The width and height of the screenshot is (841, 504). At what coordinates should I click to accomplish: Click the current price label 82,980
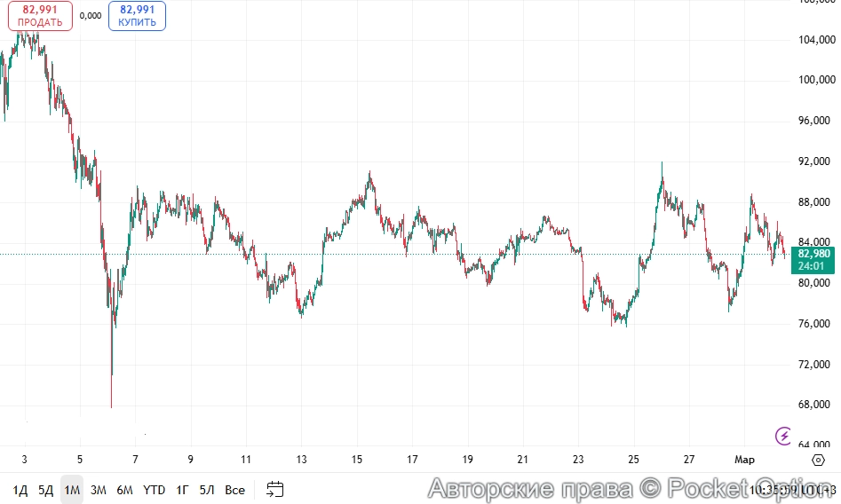coord(814,254)
